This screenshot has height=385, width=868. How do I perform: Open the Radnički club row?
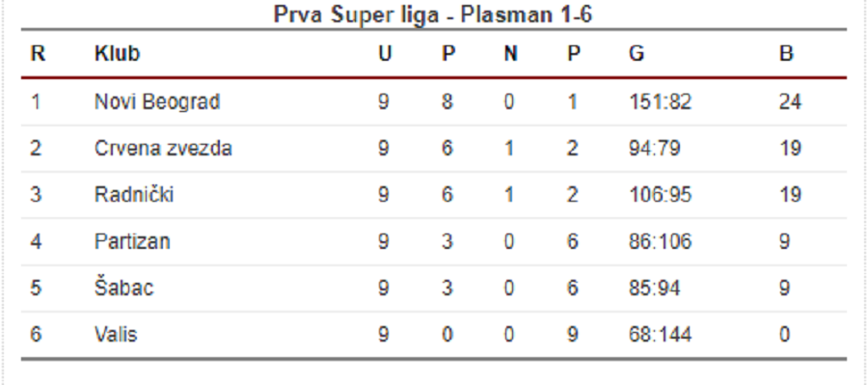pos(433,195)
